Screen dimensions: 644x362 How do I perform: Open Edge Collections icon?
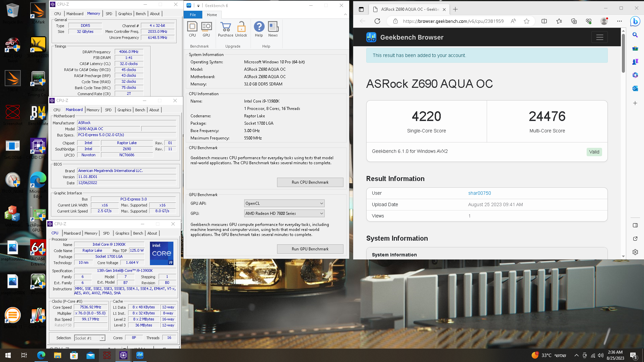pyautogui.click(x=574, y=21)
